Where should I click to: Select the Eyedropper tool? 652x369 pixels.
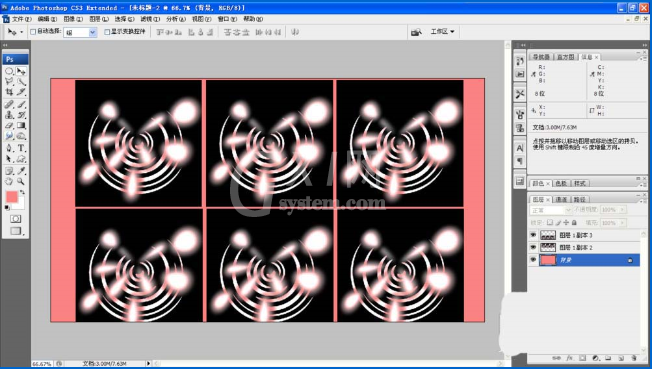tap(21, 171)
